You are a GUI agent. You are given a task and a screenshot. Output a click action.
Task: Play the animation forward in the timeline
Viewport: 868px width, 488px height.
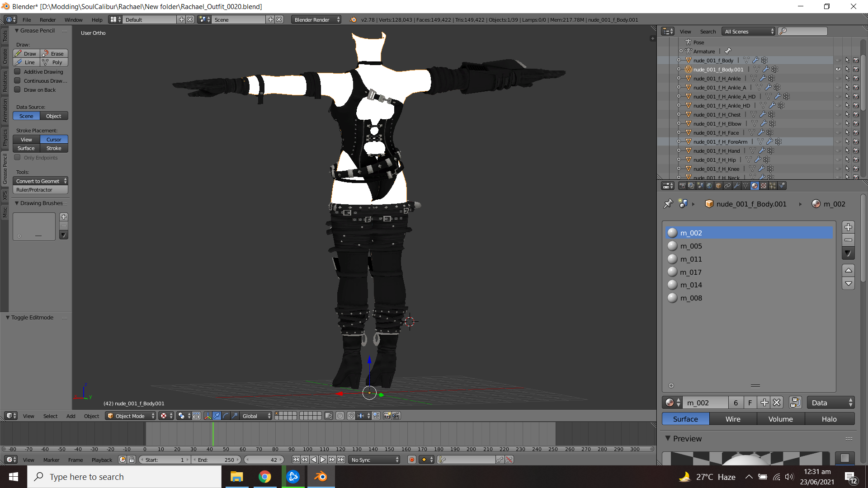click(x=323, y=460)
